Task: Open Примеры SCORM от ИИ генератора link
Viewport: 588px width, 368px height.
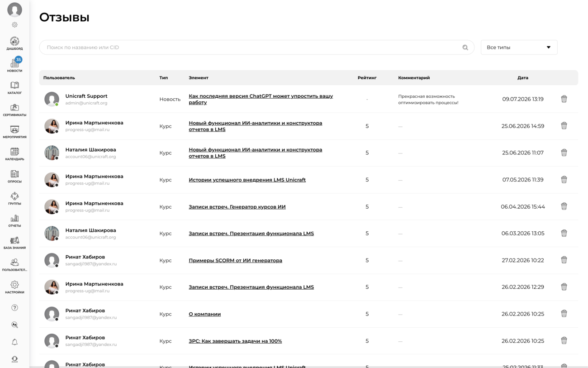Action: tap(235, 260)
